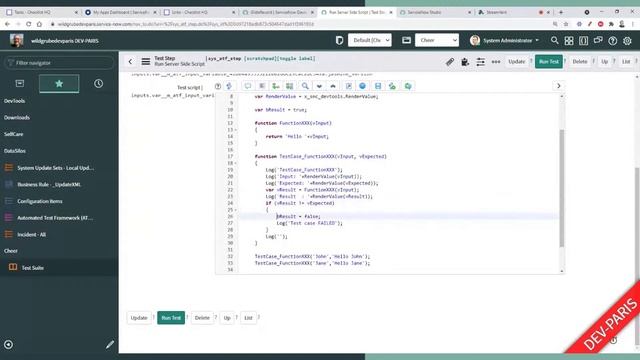Click the format code toolbar icon
This screenshot has height=360, width=640.
262,86
